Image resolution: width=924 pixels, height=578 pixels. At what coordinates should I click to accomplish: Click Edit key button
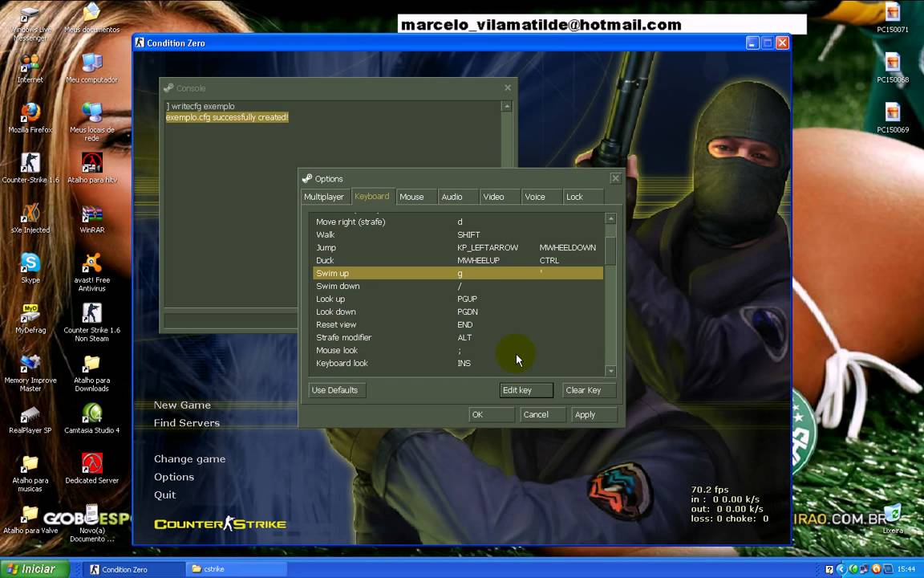click(526, 390)
